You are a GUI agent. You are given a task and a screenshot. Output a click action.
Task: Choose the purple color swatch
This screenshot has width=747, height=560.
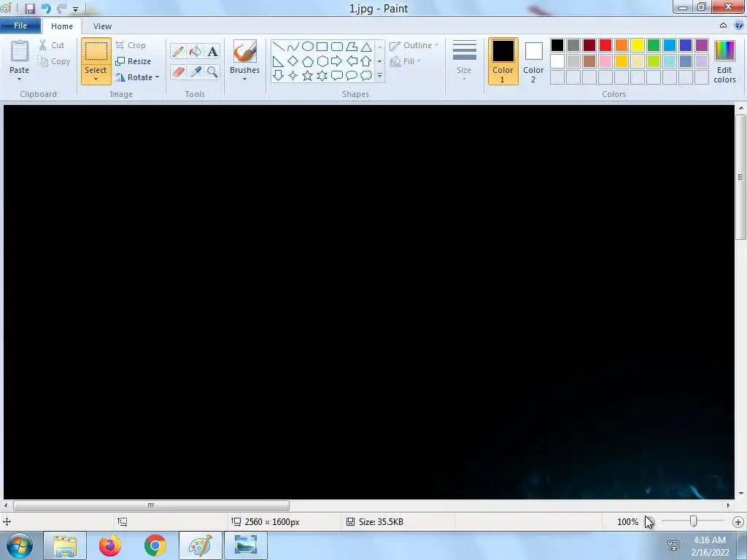(x=702, y=45)
